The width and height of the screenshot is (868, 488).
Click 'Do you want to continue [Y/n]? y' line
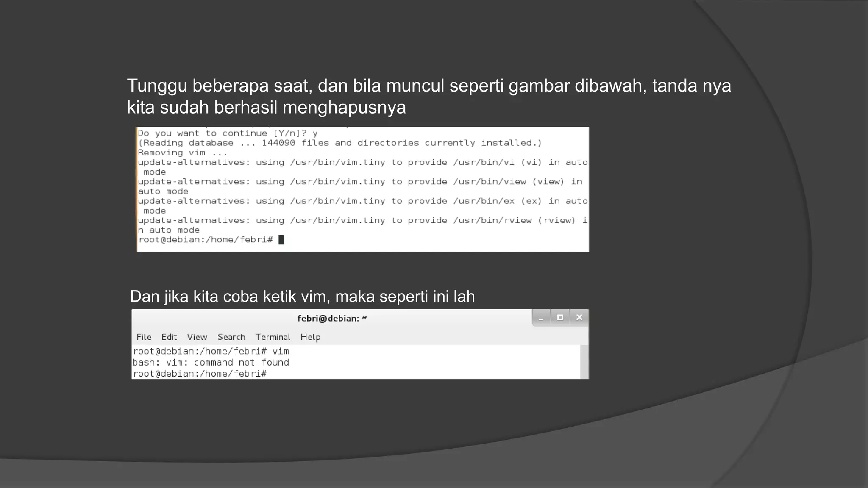tap(228, 133)
